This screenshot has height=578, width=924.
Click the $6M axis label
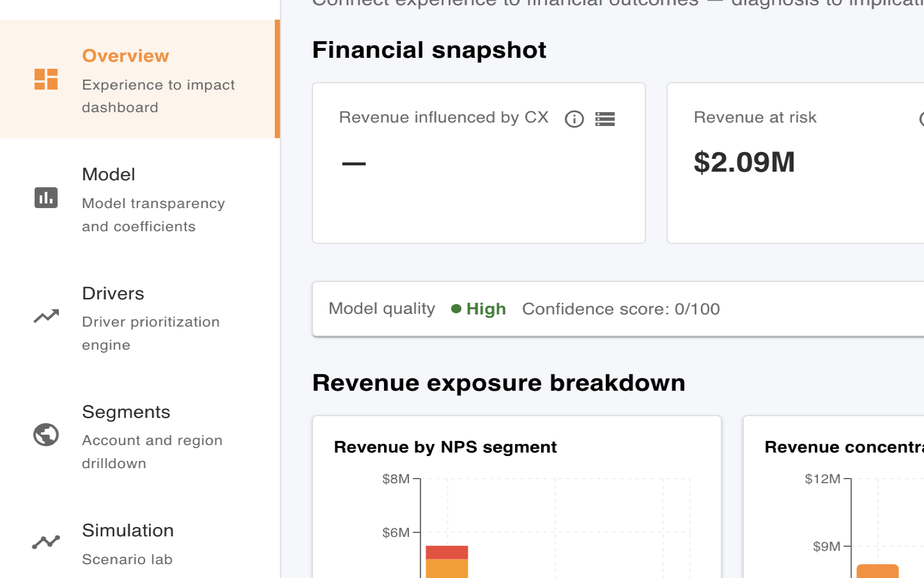point(396,532)
